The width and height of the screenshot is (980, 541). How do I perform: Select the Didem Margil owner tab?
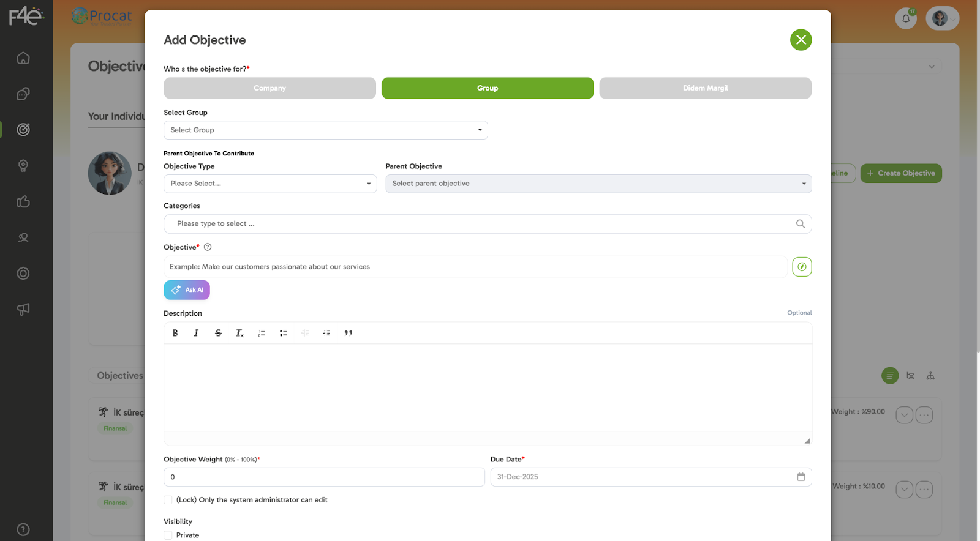click(705, 88)
